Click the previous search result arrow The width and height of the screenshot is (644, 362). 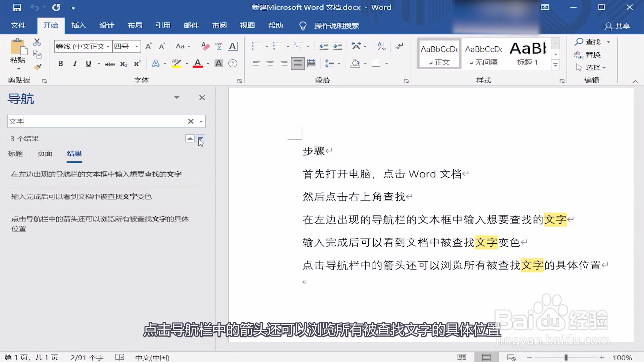click(x=190, y=138)
